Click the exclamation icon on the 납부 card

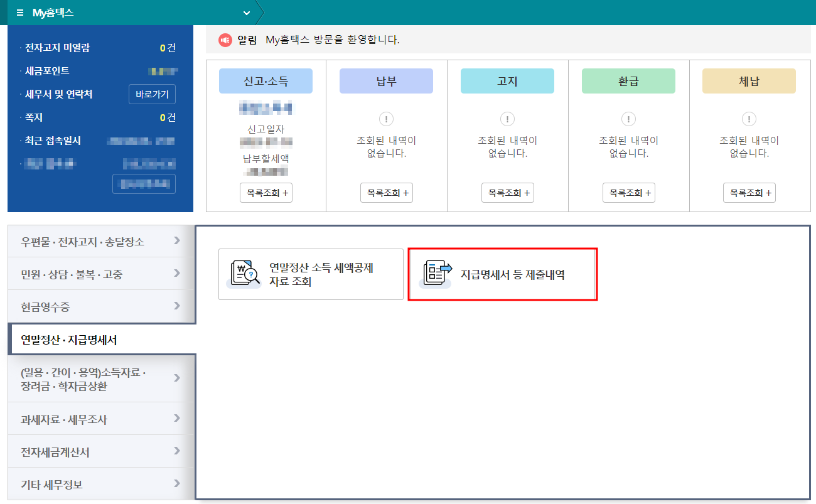(386, 119)
